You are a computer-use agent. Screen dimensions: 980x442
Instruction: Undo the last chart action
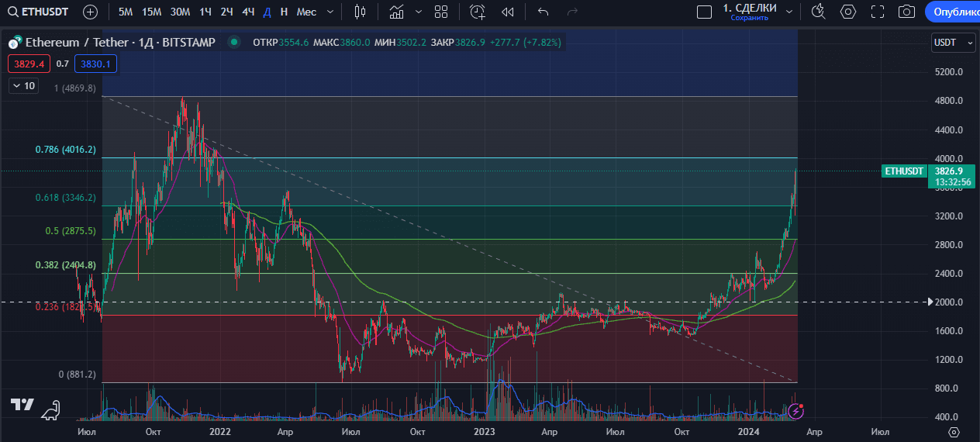click(x=543, y=12)
